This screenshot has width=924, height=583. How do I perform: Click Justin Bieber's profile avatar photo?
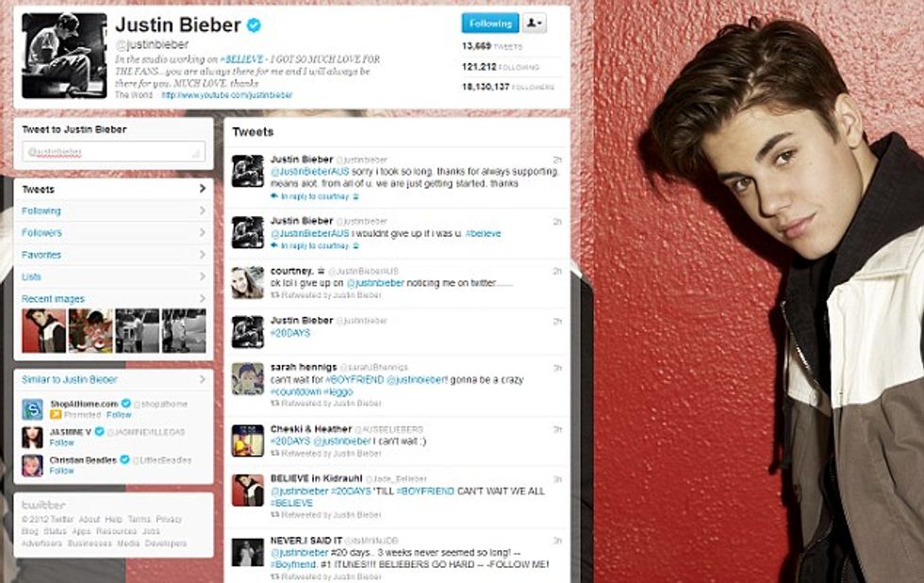click(x=64, y=56)
